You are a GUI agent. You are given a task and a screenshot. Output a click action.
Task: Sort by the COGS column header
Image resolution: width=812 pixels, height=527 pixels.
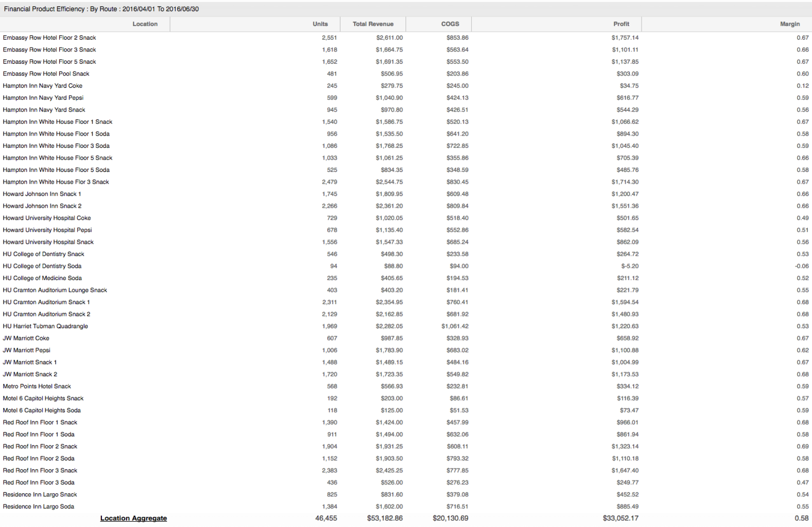pyautogui.click(x=439, y=24)
